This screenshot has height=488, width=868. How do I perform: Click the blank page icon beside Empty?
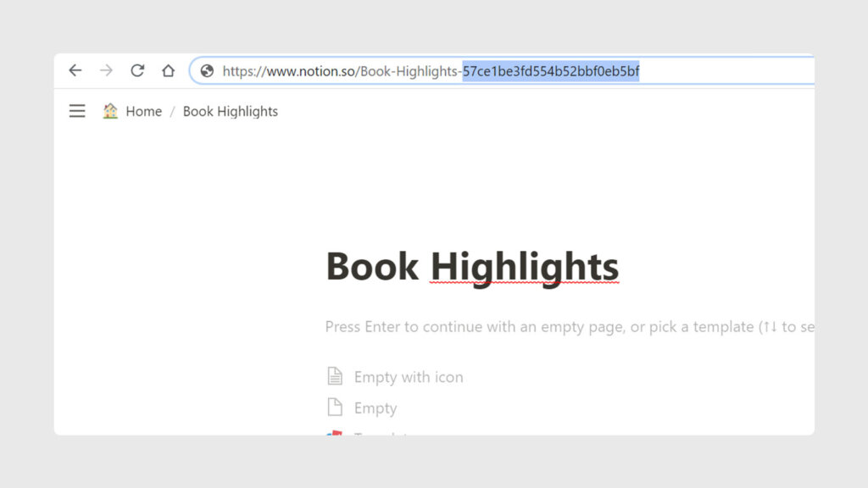[x=336, y=408]
